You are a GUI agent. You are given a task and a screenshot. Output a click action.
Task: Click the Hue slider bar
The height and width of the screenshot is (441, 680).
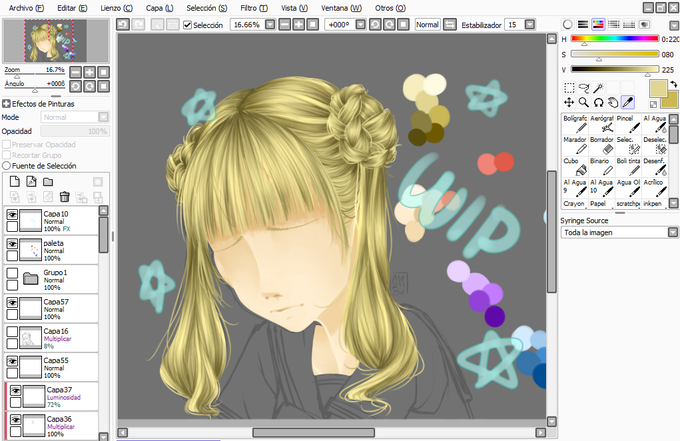pos(615,39)
